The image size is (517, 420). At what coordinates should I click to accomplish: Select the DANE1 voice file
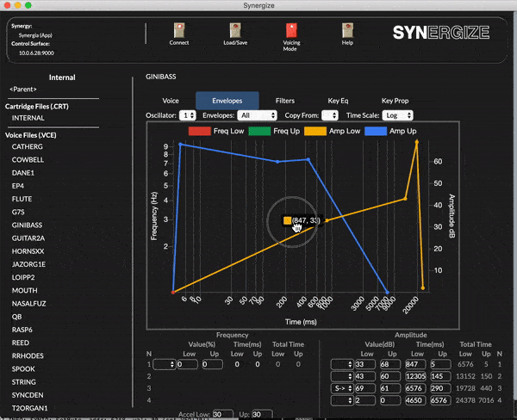[23, 173]
